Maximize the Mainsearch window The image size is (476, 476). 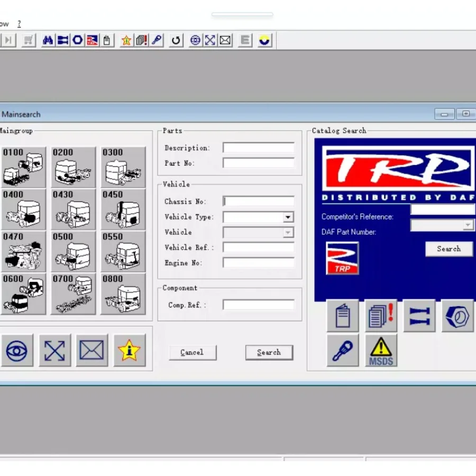click(x=465, y=114)
